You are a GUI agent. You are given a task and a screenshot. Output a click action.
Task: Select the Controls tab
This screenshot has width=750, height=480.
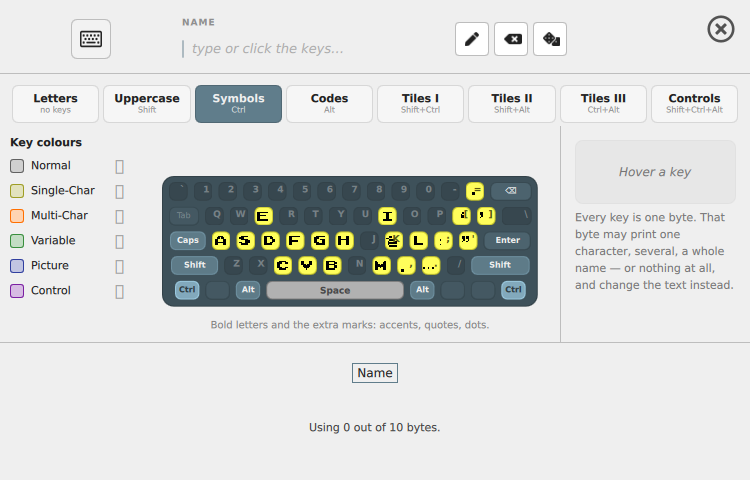pyautogui.click(x=695, y=104)
